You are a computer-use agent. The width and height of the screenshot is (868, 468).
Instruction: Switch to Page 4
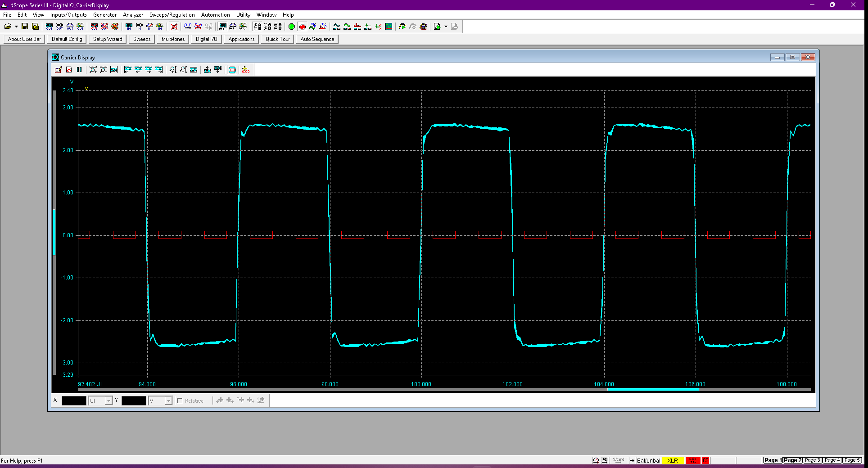pyautogui.click(x=832, y=460)
